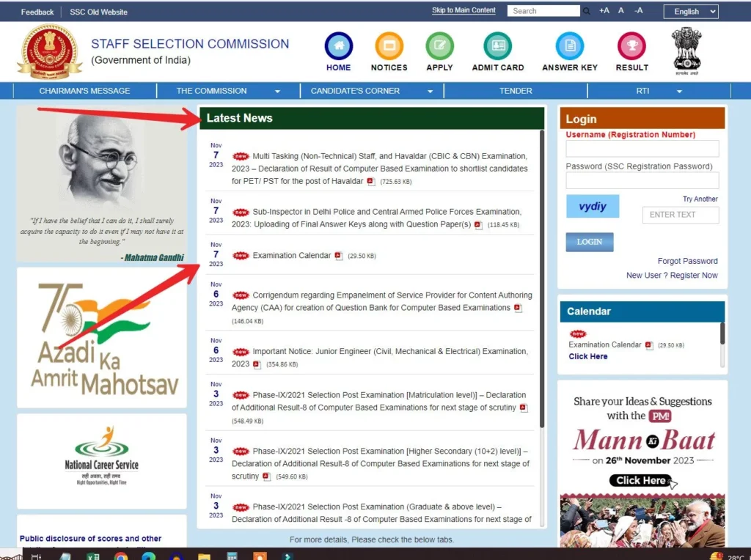Open the TENDER menu item

coord(516,91)
